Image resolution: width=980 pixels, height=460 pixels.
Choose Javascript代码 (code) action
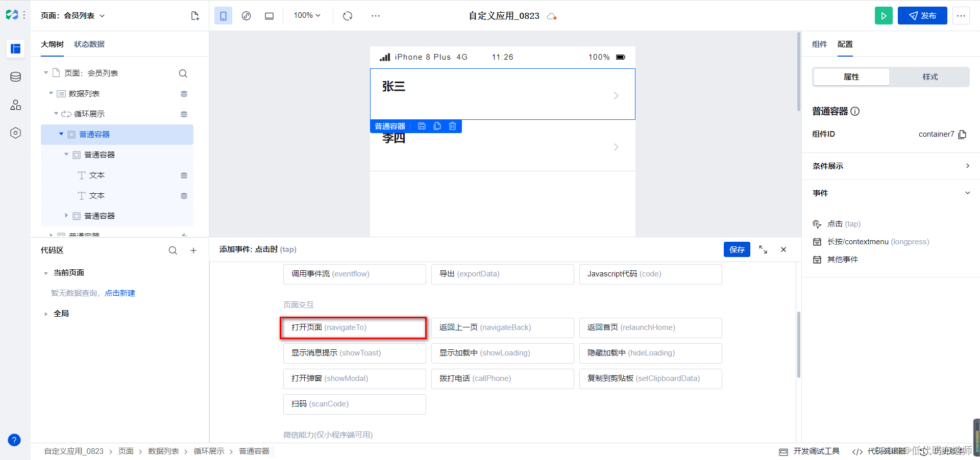(x=651, y=274)
